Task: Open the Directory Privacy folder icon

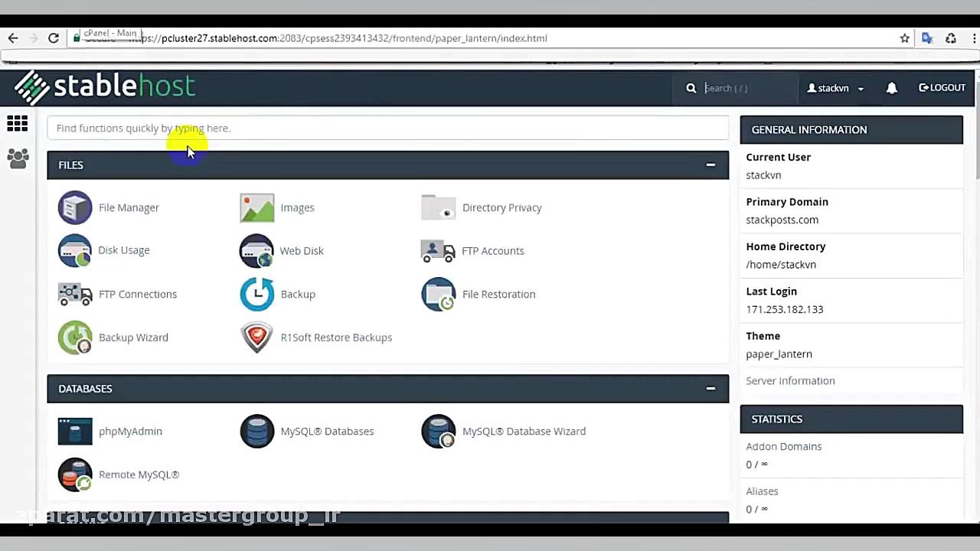Action: tap(438, 207)
